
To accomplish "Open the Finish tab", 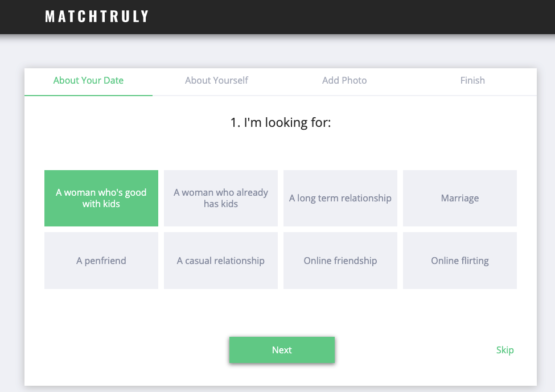I will pos(472,81).
